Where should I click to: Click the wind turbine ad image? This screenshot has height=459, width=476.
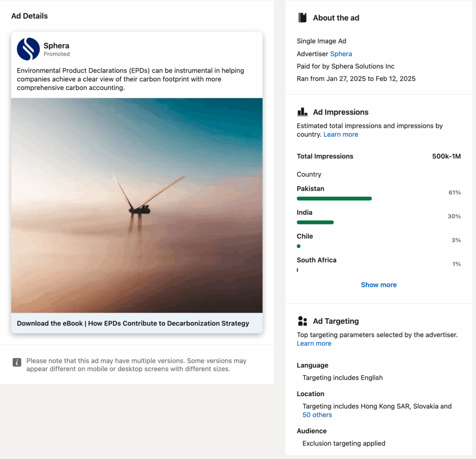pyautogui.click(x=137, y=205)
